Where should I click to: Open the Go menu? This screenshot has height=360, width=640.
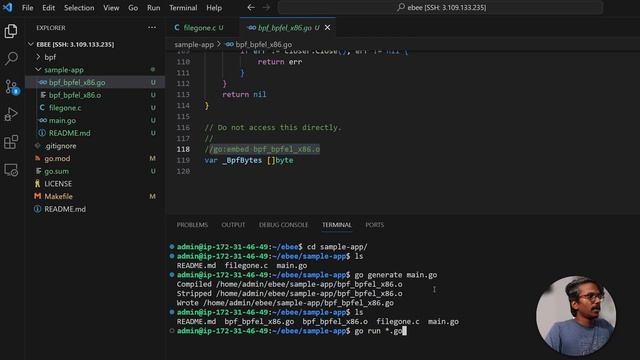(x=133, y=8)
